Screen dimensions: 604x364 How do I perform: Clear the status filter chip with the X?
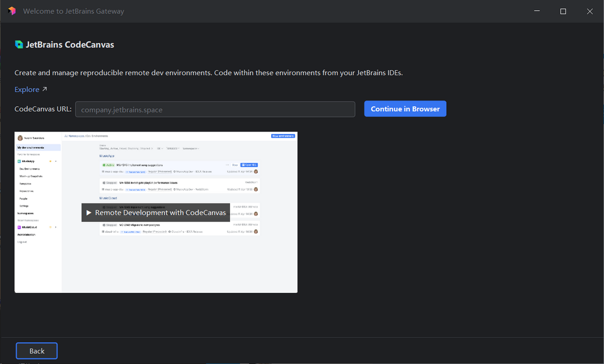click(x=152, y=148)
